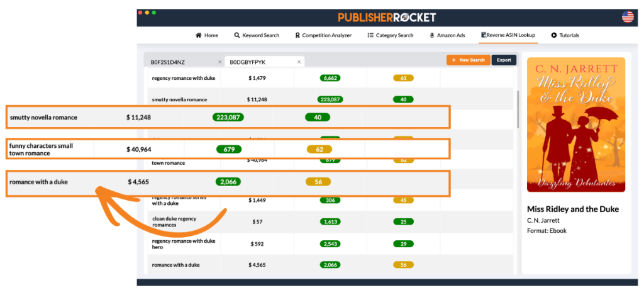Close the B0F2S1D4NZ tab
The image size is (644, 295).
[219, 62]
